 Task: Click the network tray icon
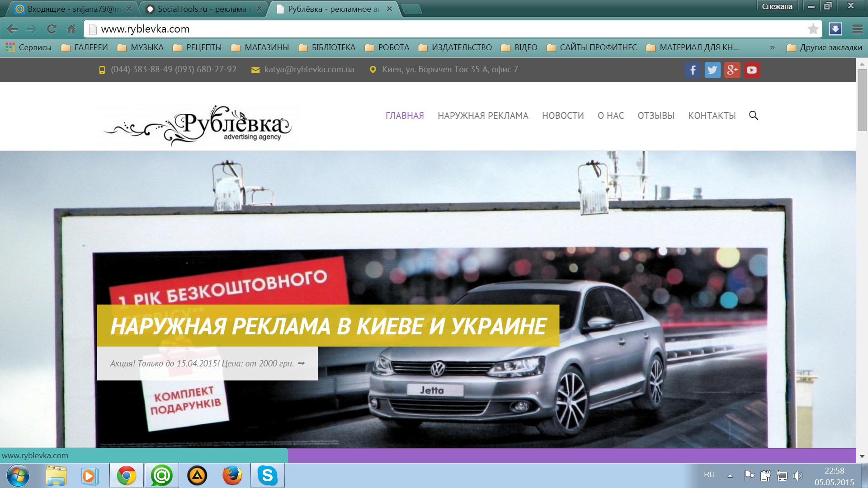coord(782,475)
